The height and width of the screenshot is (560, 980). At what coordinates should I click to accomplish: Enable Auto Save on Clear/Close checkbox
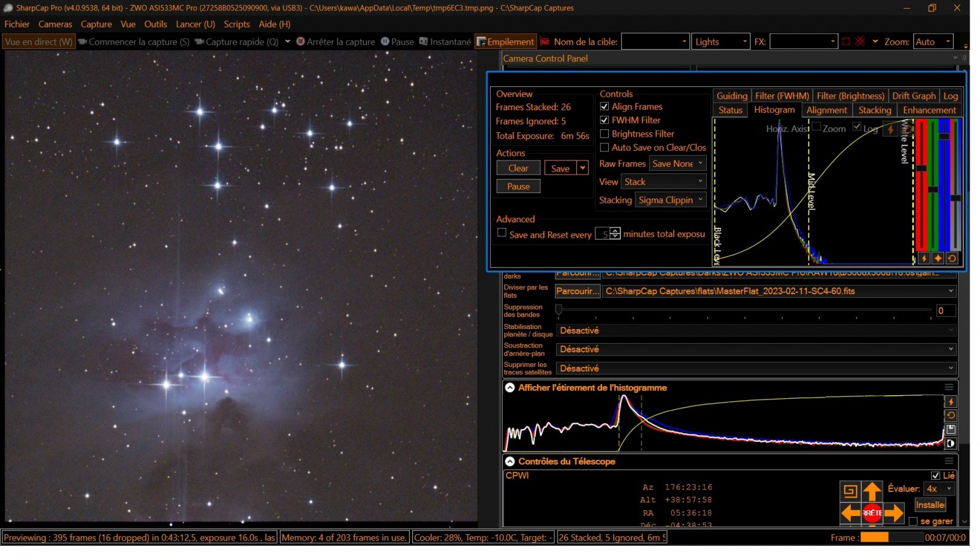tap(604, 147)
